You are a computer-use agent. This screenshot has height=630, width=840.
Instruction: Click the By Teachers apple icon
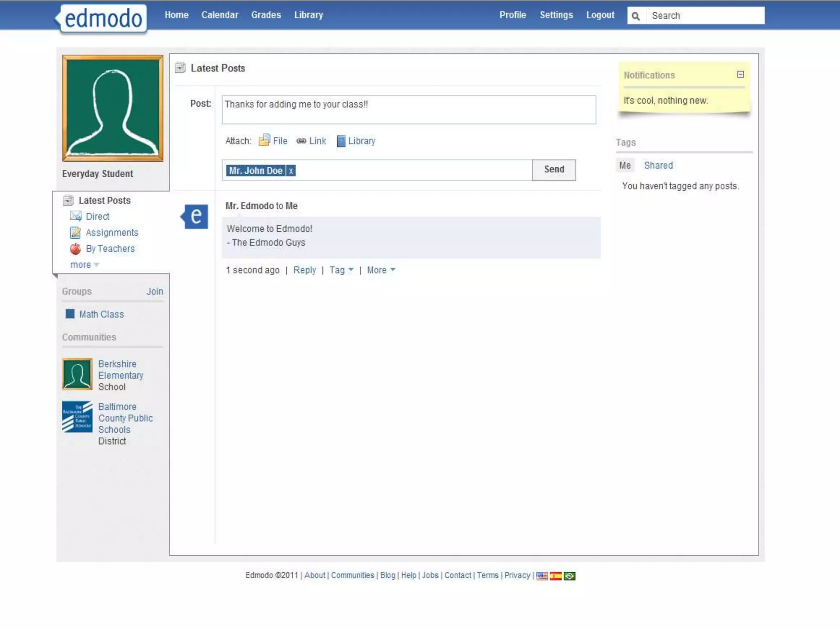[75, 249]
